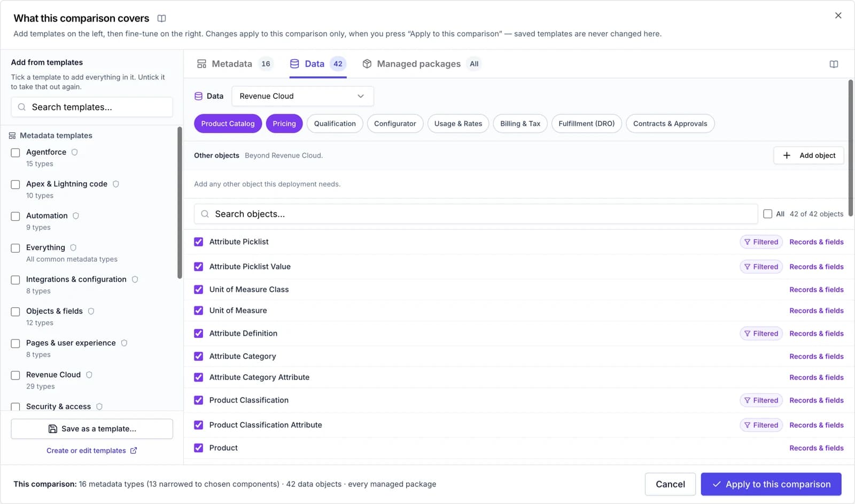This screenshot has width=855, height=504.
Task: Switch to the Data tab
Action: tap(318, 64)
